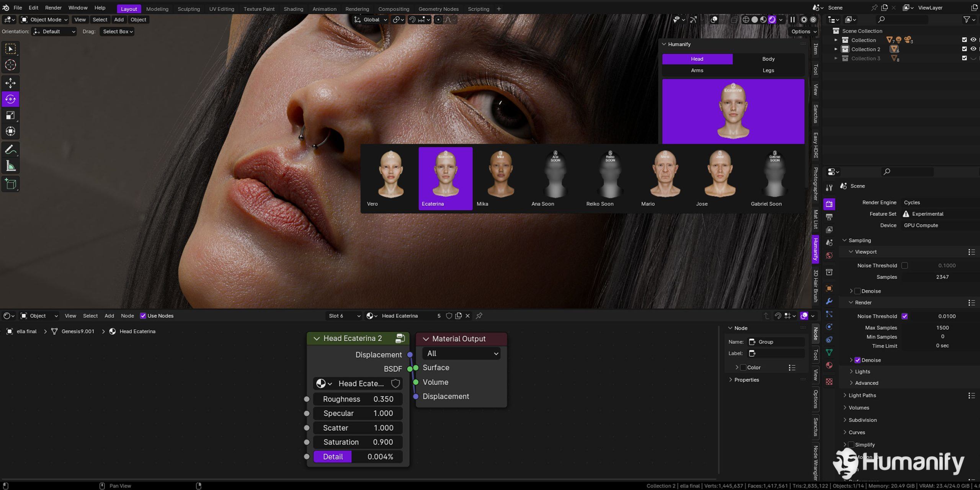Click the Legs button in Humanify panel
The width and height of the screenshot is (980, 490).
pos(768,70)
